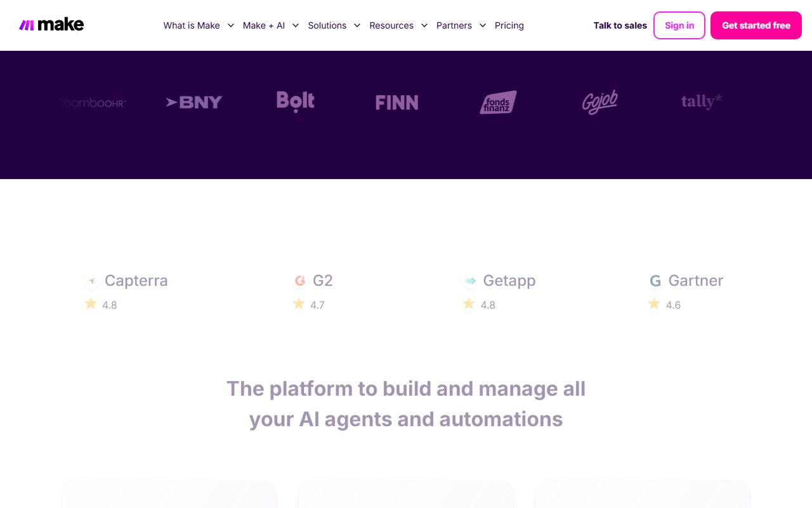Open the Partners menu
The width and height of the screenshot is (812, 508).
click(x=454, y=25)
